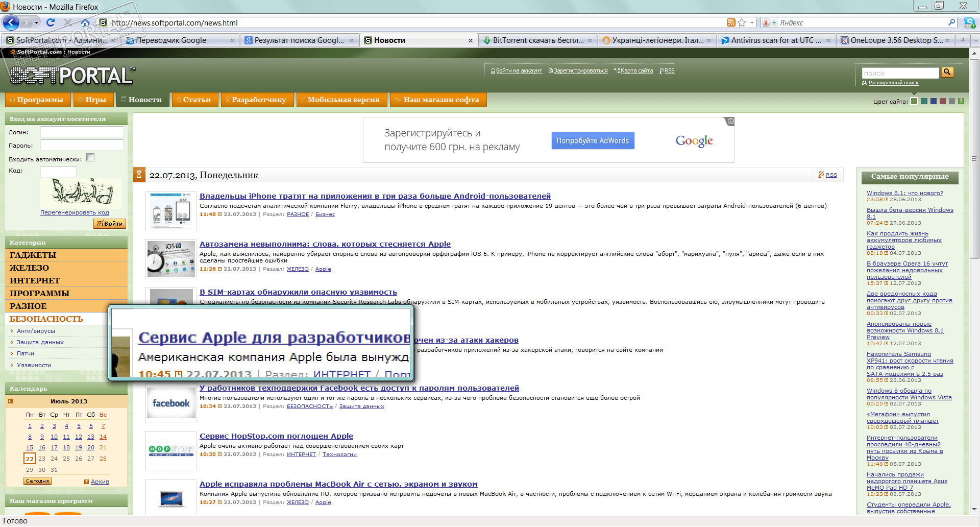Screen dimensions: 980x527
Task: Open the calendar Архив link
Action: 100,482
